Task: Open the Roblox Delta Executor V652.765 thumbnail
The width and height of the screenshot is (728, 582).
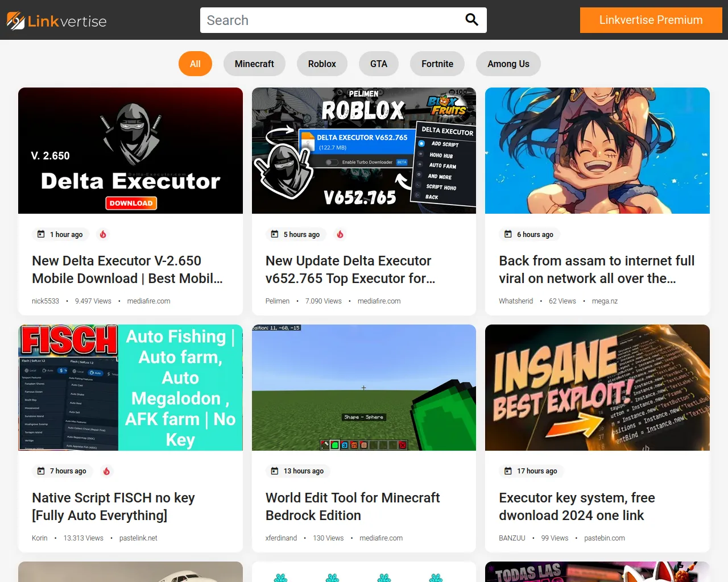Action: 364,151
